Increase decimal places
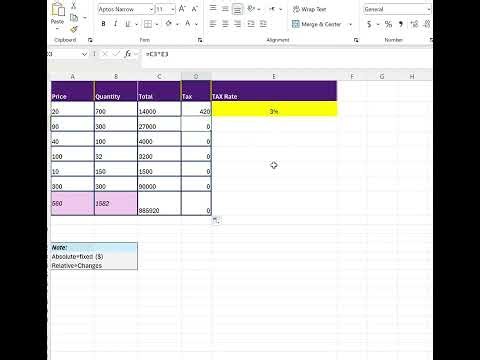Screen dimensions: 480x360 click(414, 24)
